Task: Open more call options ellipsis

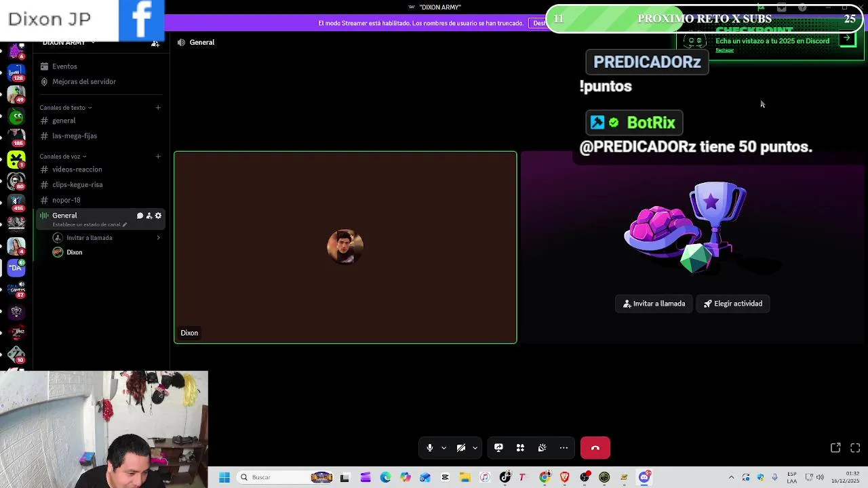Action: pyautogui.click(x=564, y=448)
